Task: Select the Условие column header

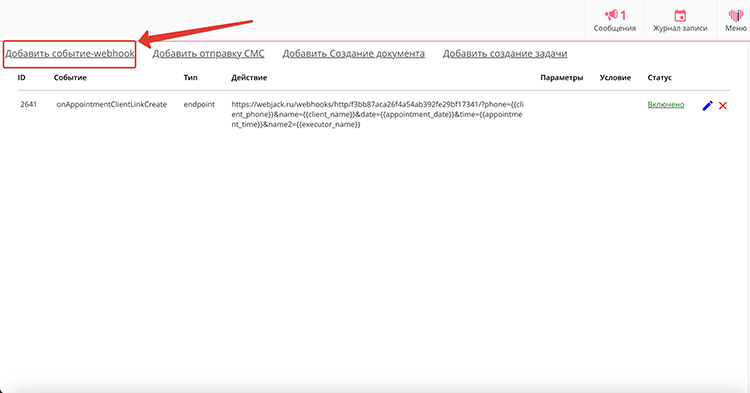Action: tap(615, 77)
